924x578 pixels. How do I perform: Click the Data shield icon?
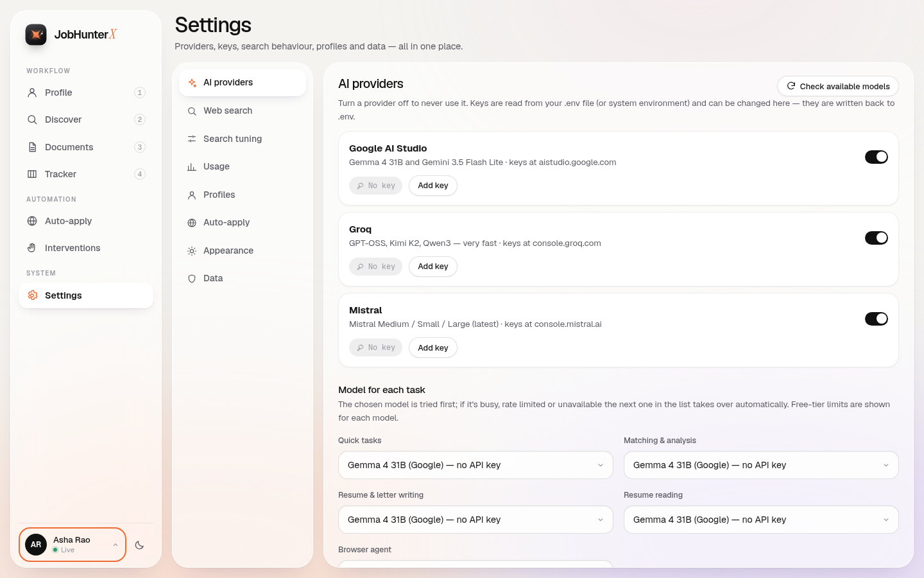[x=192, y=279]
